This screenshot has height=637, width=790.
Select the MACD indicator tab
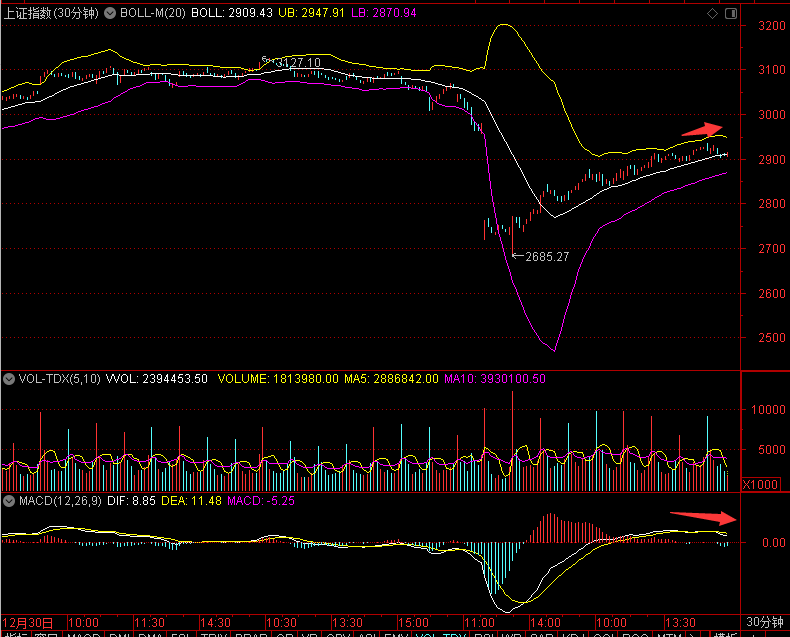click(84, 634)
